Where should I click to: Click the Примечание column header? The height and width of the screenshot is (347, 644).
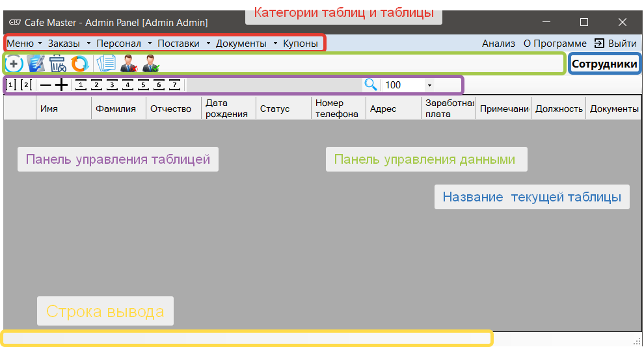(503, 109)
